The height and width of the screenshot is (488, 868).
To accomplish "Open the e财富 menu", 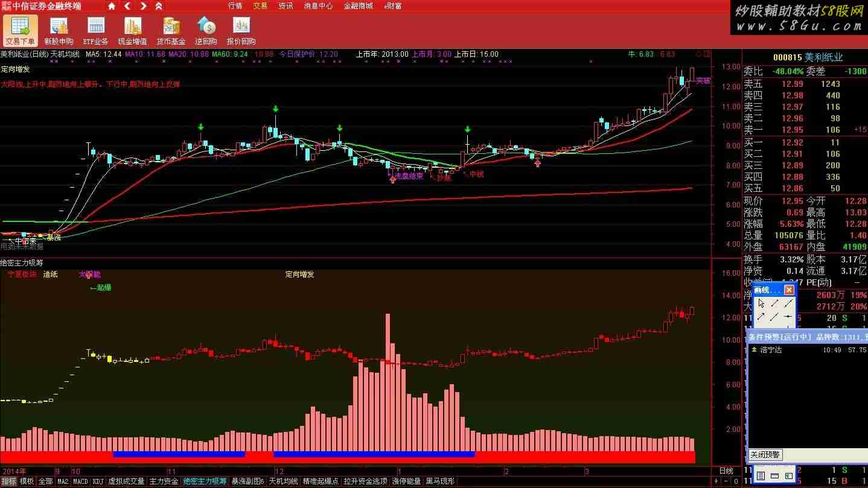I will [393, 6].
